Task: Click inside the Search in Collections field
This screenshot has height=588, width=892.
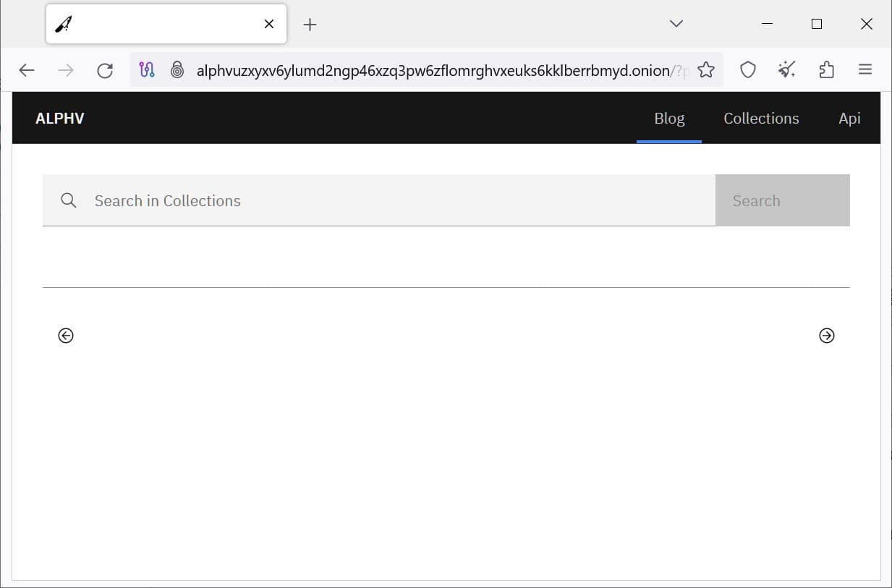Action: tap(289, 200)
